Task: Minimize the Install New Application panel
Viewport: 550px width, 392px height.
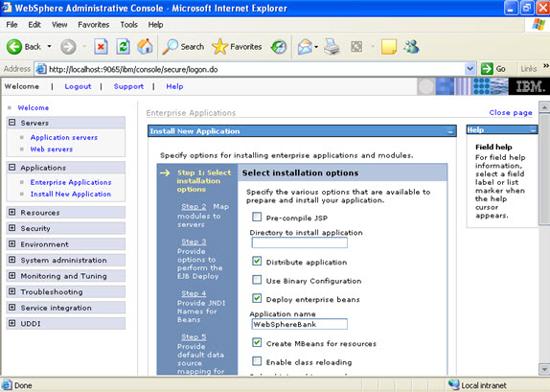Action: pyautogui.click(x=450, y=131)
